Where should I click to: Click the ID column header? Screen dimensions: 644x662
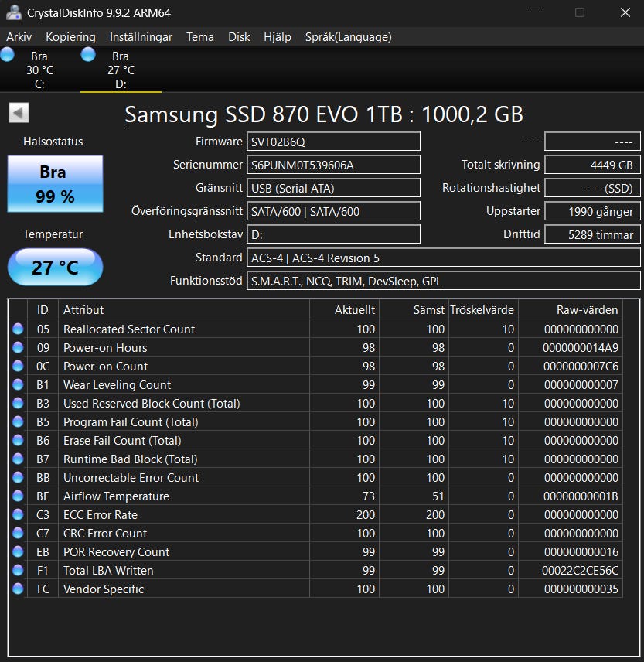[x=43, y=310]
